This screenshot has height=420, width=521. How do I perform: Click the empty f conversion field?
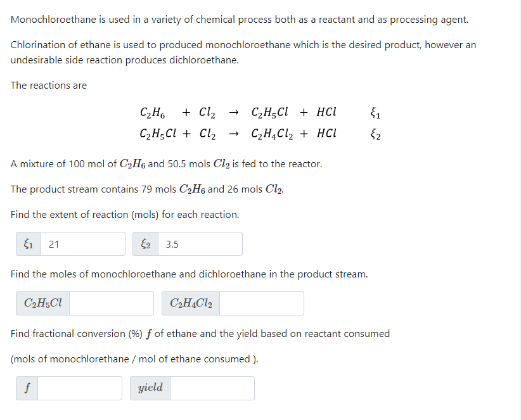tap(79, 388)
